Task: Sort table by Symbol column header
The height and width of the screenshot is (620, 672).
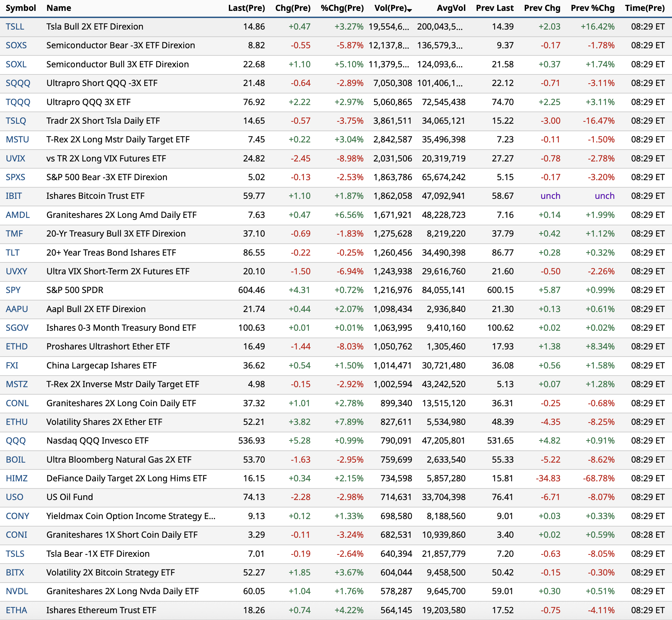Action: click(21, 8)
